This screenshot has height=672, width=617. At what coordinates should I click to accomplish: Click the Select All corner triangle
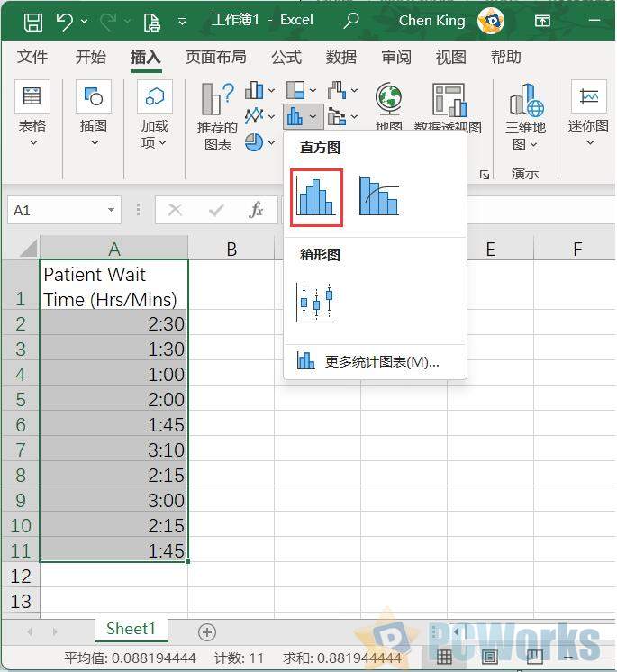(29, 248)
